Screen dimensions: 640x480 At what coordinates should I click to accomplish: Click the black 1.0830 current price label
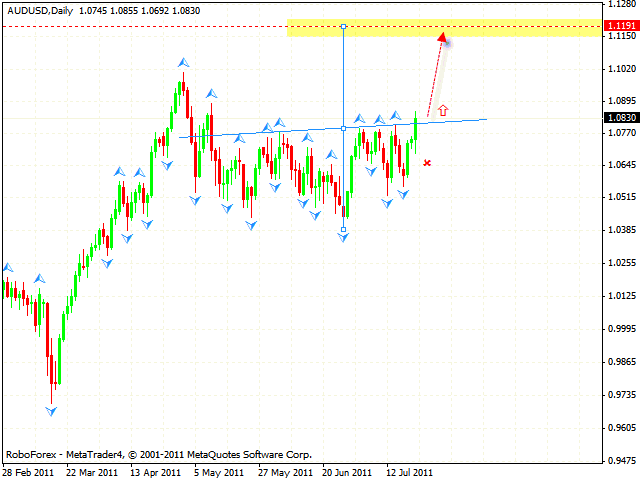coord(621,117)
